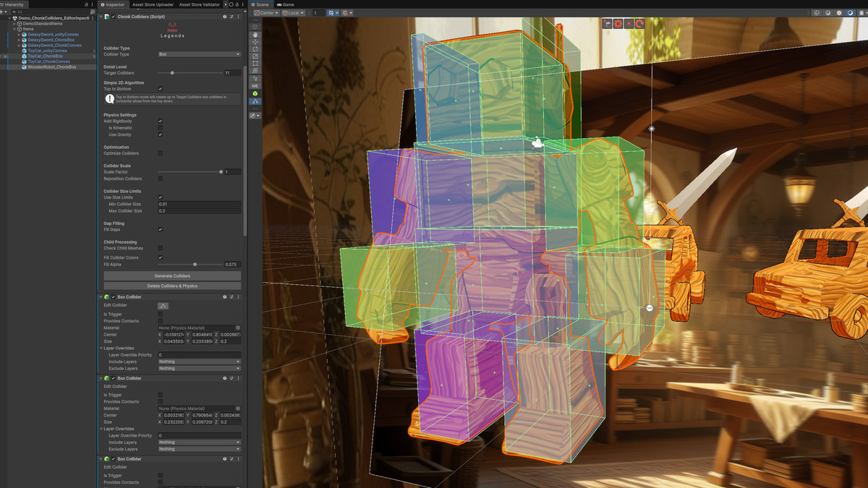Uncheck Add Rigidbody

pos(160,121)
